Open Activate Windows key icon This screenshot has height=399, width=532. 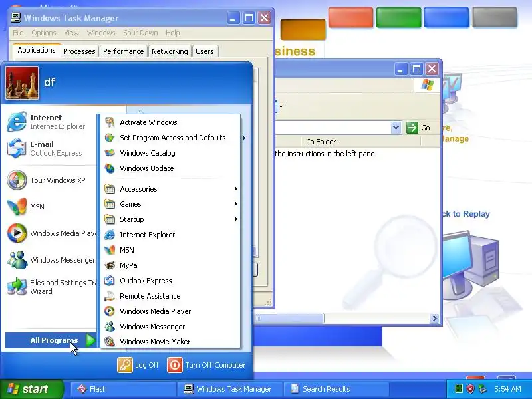click(110, 122)
